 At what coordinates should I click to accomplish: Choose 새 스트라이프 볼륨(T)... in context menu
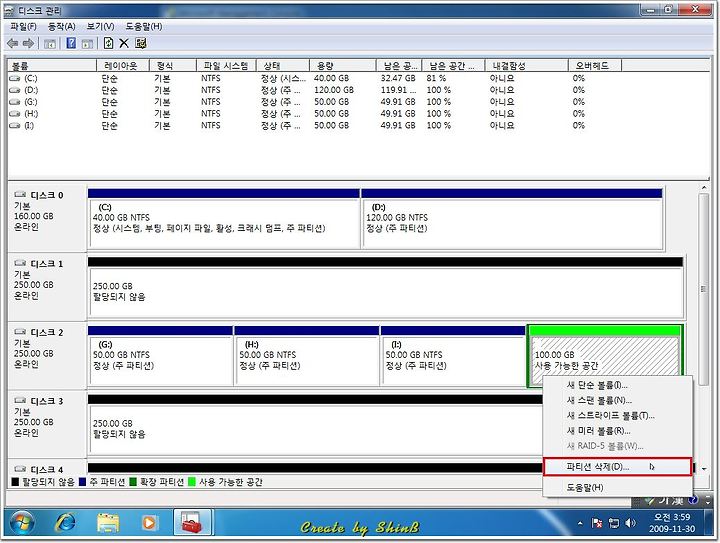[x=617, y=415]
